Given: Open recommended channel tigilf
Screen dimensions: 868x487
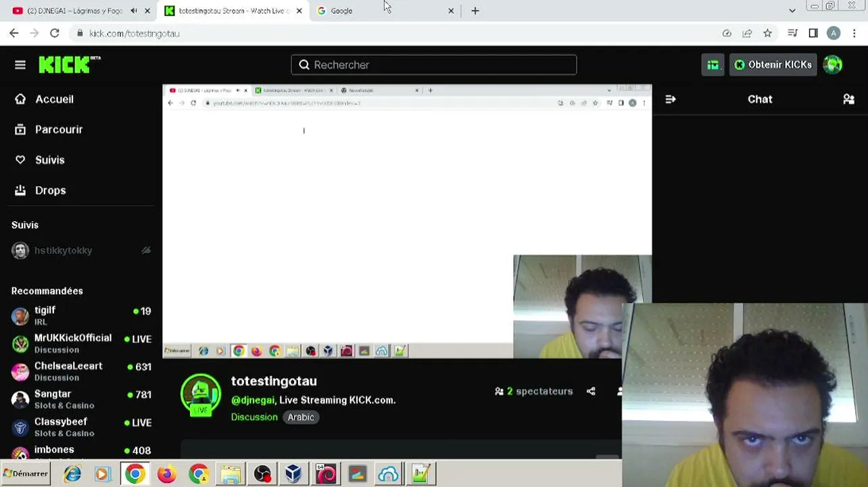Looking at the screenshot, I should coord(81,316).
